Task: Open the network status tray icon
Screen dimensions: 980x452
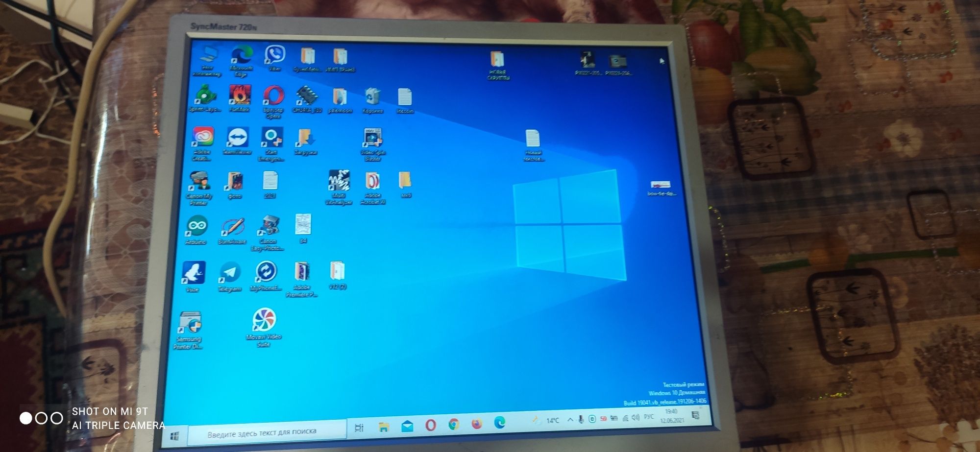Action: pos(625,418)
